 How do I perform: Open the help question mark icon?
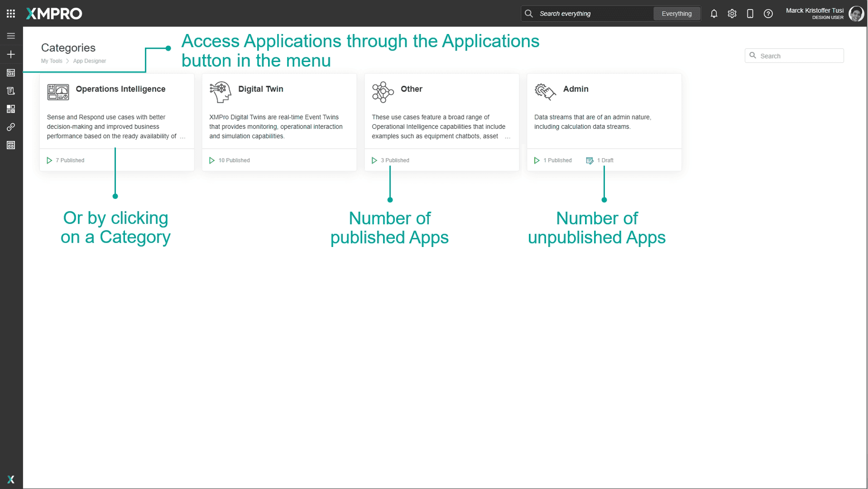(768, 14)
